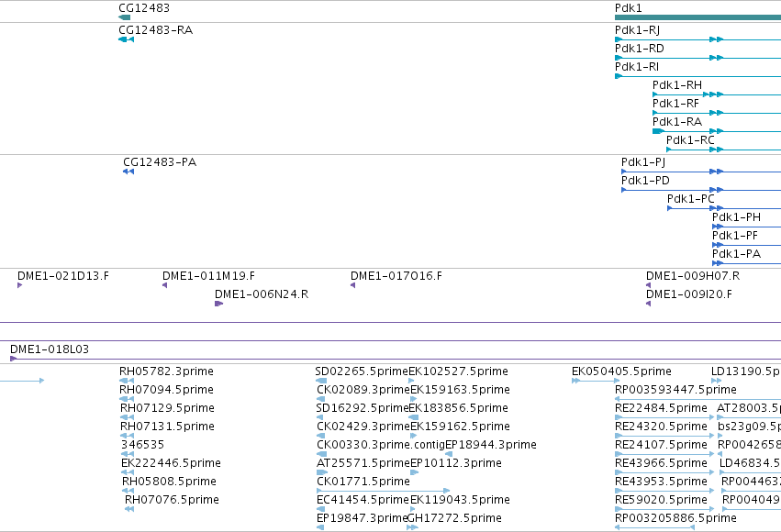Select the Pdk1-RF transcript
The height and width of the screenshot is (532, 781).
pyautogui.click(x=675, y=104)
